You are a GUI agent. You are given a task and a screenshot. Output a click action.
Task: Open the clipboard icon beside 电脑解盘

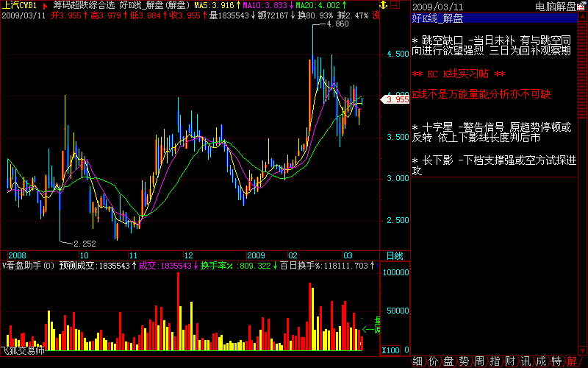point(581,7)
